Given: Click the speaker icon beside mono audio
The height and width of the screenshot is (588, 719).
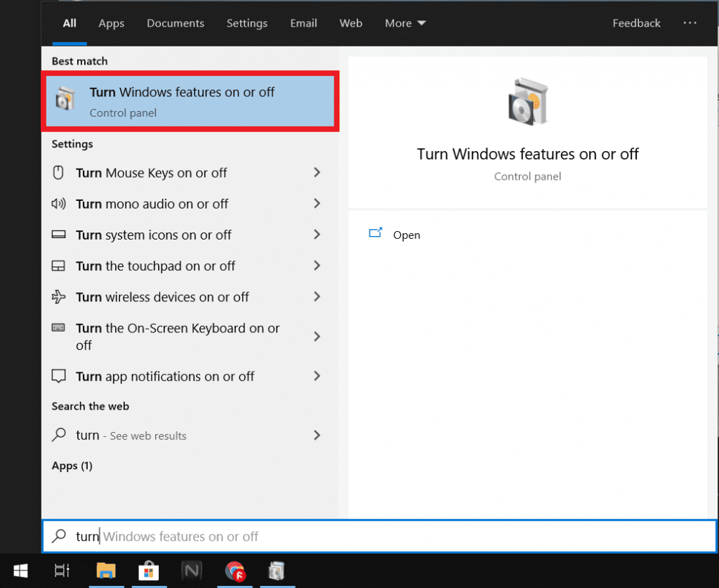Looking at the screenshot, I should pos(58,204).
